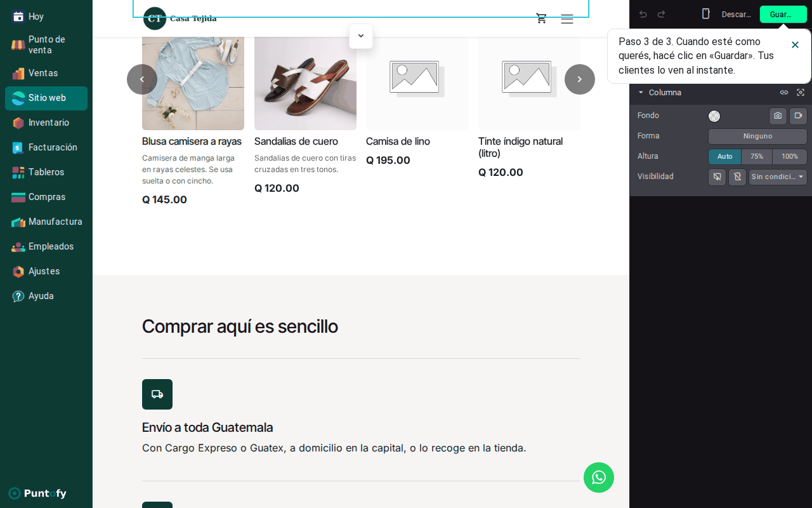This screenshot has height=508, width=812.
Task: Advance to the next carousel products
Action: (580, 79)
